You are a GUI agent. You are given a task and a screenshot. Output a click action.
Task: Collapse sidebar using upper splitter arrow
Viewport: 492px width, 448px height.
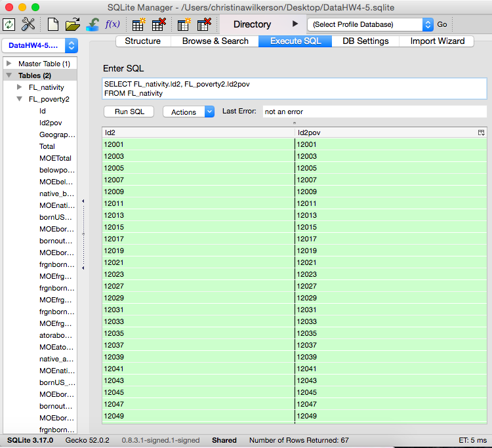(x=83, y=201)
